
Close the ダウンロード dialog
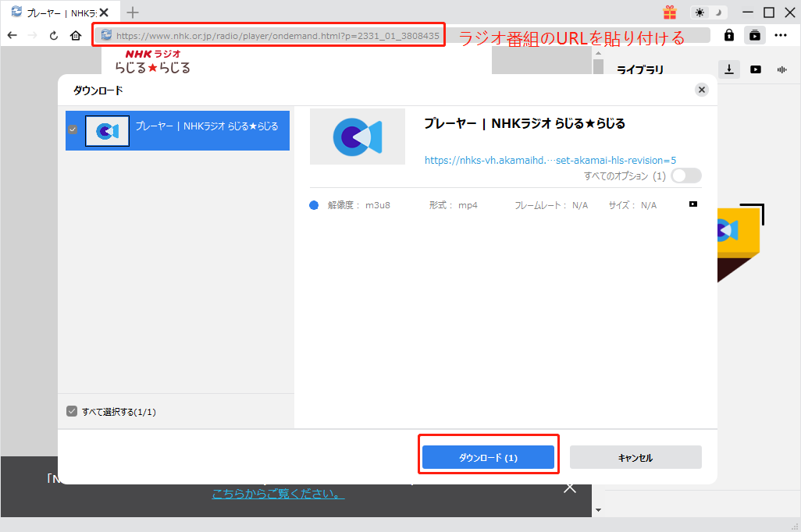click(x=701, y=90)
